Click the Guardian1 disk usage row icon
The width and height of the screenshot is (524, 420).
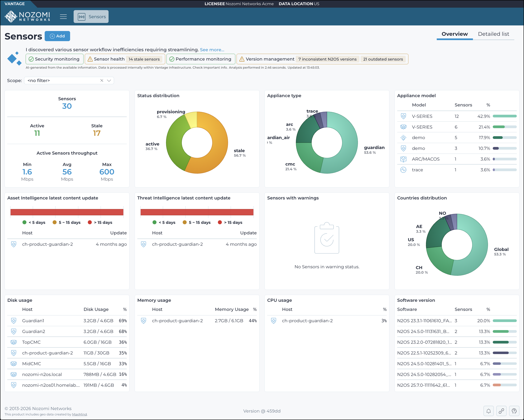point(14,321)
